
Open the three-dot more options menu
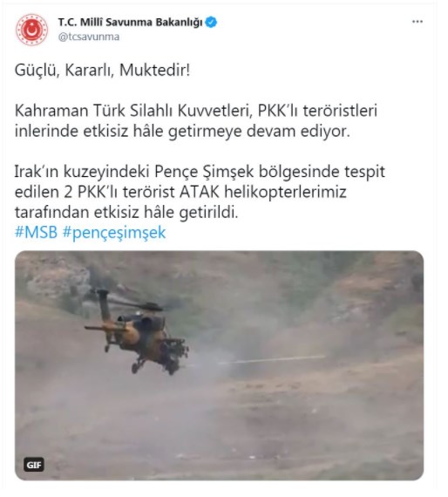pyautogui.click(x=417, y=22)
